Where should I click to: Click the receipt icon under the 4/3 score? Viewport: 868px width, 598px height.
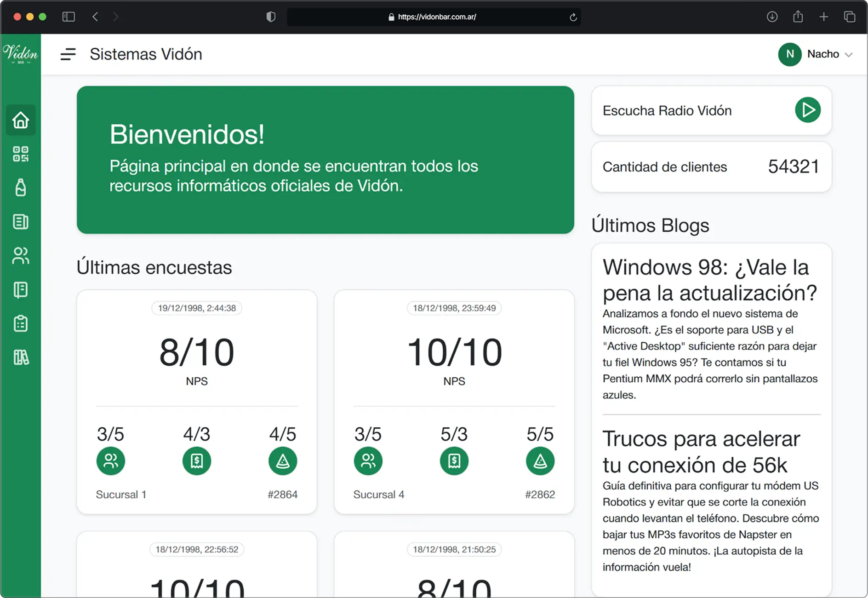coord(197,460)
